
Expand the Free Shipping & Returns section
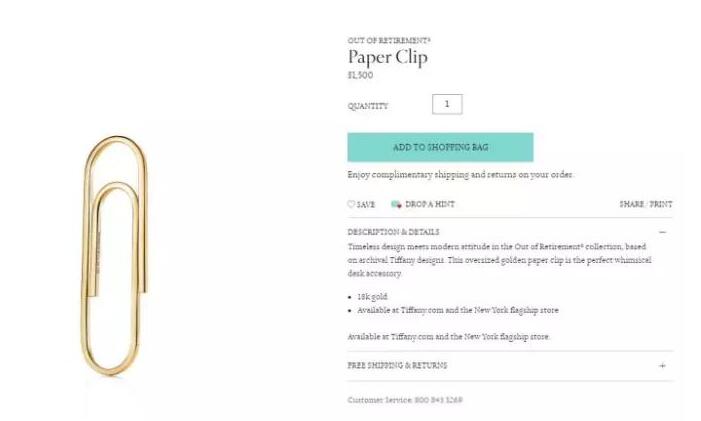click(663, 366)
